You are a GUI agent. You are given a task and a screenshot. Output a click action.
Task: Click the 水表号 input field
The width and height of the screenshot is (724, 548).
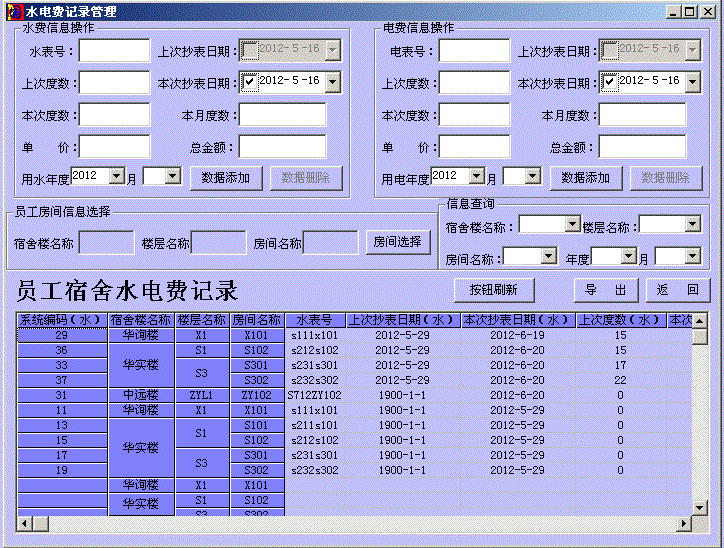click(x=114, y=51)
